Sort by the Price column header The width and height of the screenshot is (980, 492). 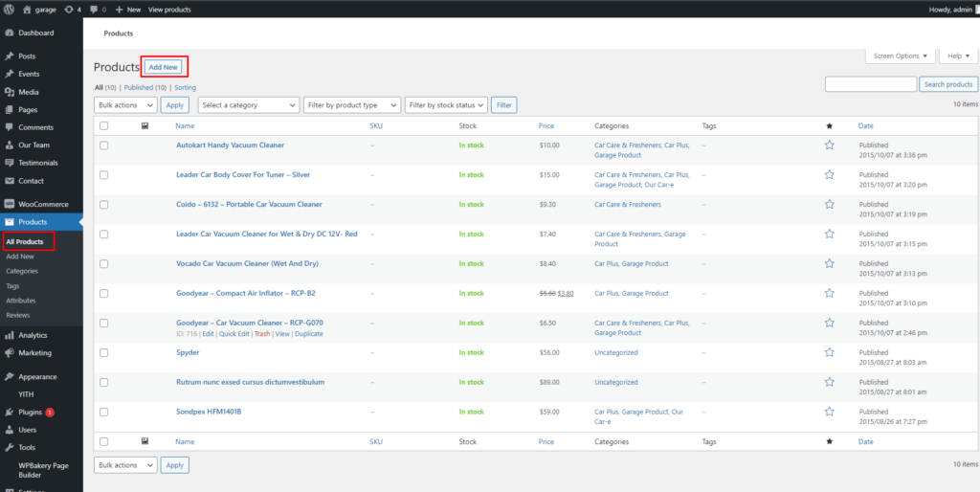546,125
